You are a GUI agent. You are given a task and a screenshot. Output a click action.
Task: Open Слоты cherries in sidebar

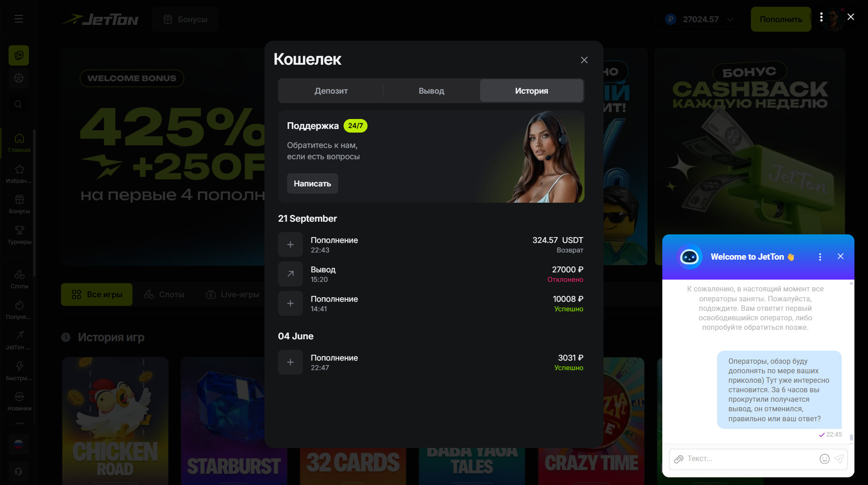[19, 279]
